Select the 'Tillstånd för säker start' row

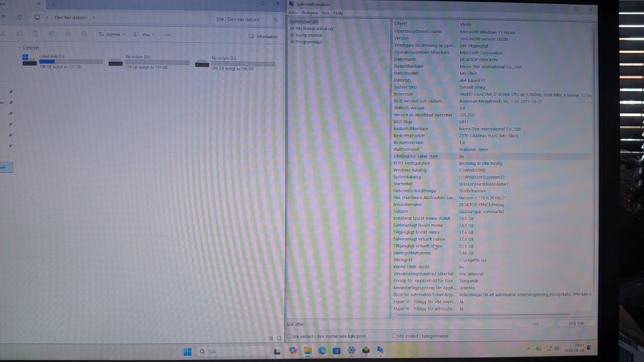[x=492, y=156]
